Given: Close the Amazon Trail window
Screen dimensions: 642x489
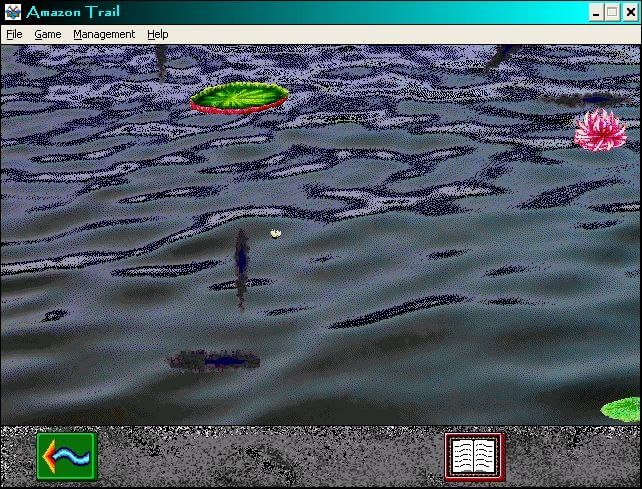Looking at the screenshot, I should coord(631,12).
